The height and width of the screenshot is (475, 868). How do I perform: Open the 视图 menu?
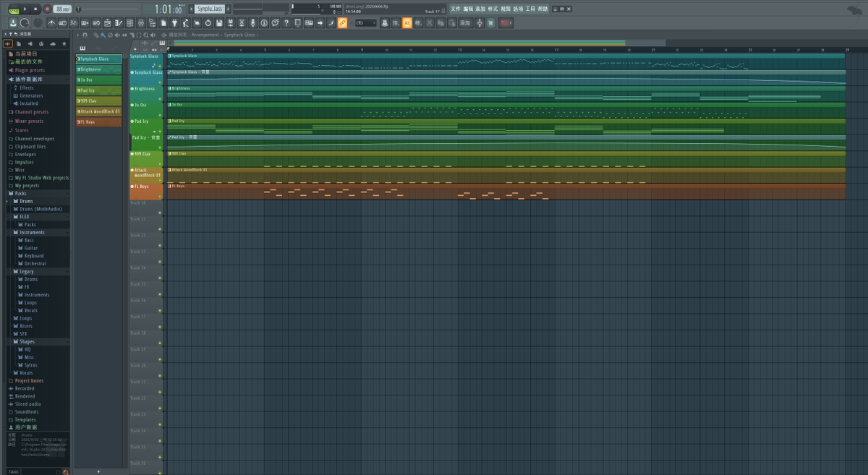coord(506,9)
